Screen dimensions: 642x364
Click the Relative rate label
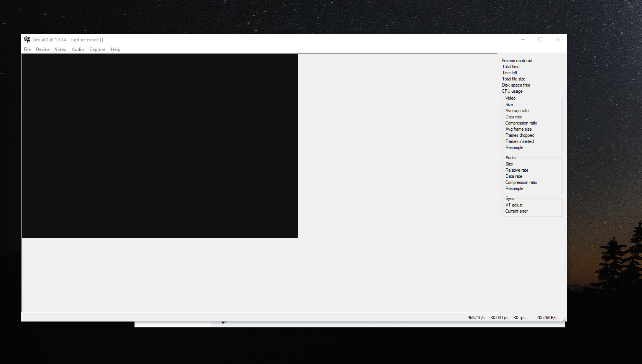(517, 170)
